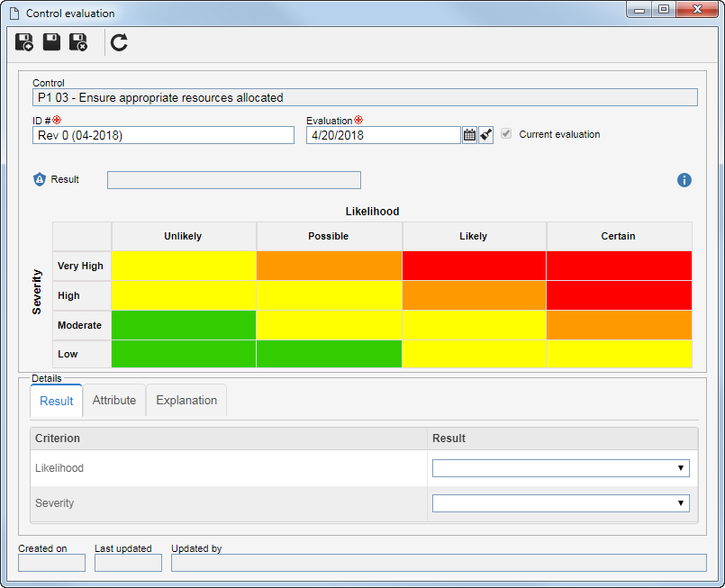
Task: Click the Refresh arrow icon
Action: (x=119, y=42)
